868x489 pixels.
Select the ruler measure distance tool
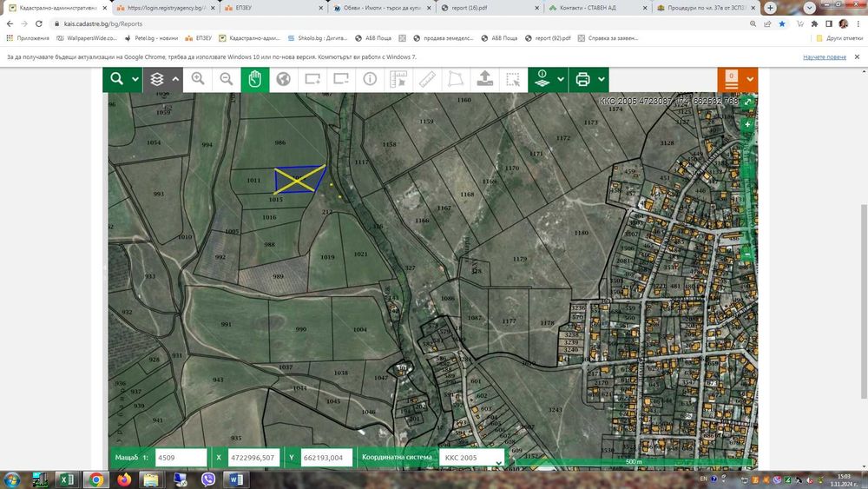427,79
